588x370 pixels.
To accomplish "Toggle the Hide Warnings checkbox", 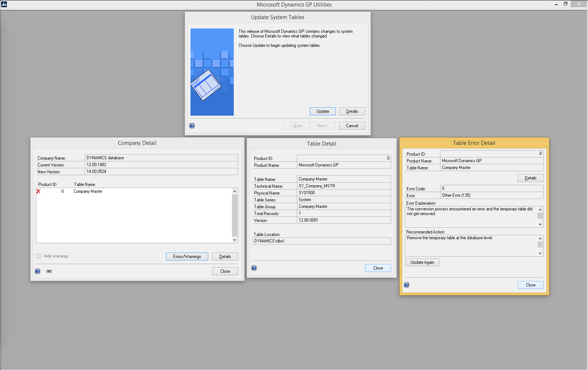I will (39, 256).
